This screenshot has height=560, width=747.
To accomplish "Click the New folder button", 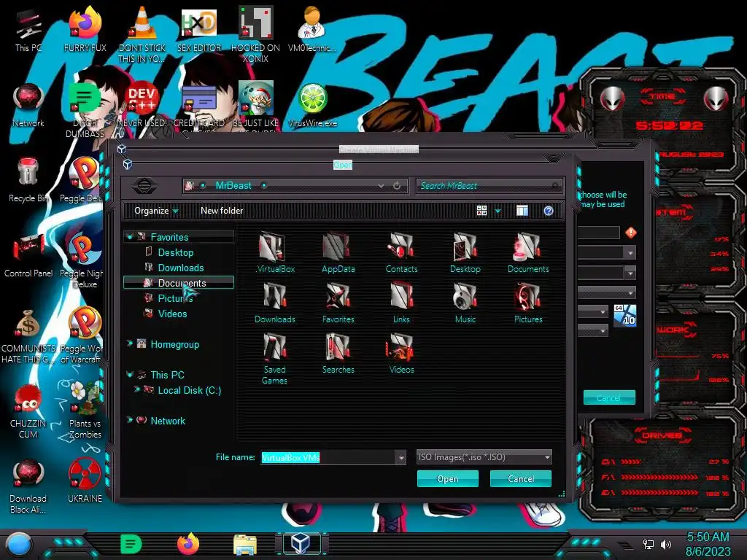I will click(x=222, y=211).
